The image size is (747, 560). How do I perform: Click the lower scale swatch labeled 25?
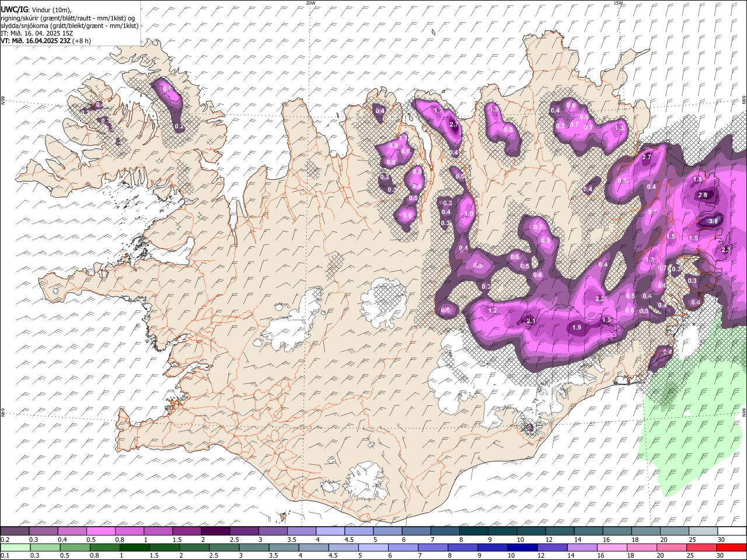[701, 547]
